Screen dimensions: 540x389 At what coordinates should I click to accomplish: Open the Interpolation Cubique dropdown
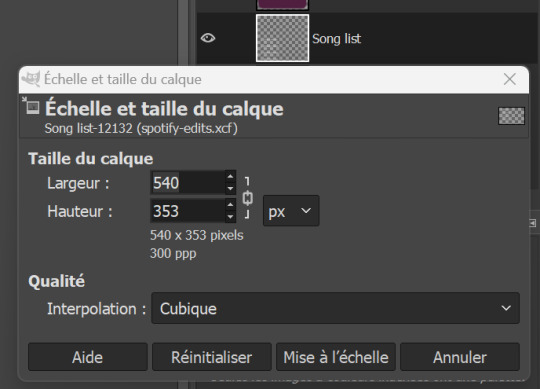tap(335, 308)
